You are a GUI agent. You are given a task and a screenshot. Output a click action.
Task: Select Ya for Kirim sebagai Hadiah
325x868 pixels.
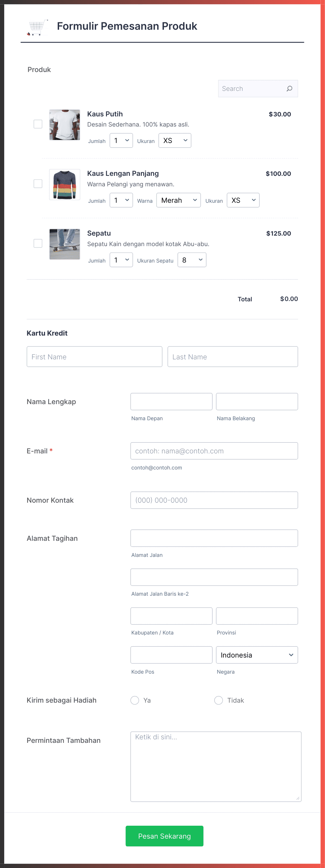135,700
